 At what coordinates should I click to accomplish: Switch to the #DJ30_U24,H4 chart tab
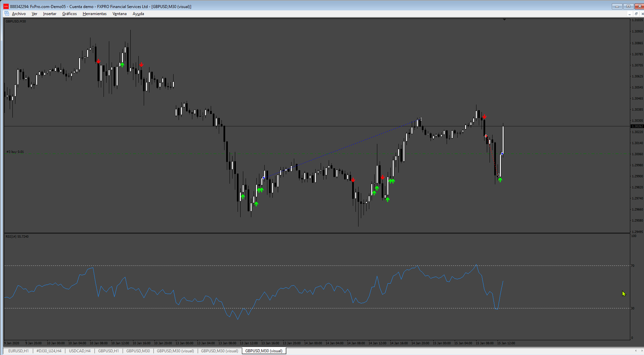pos(49,351)
